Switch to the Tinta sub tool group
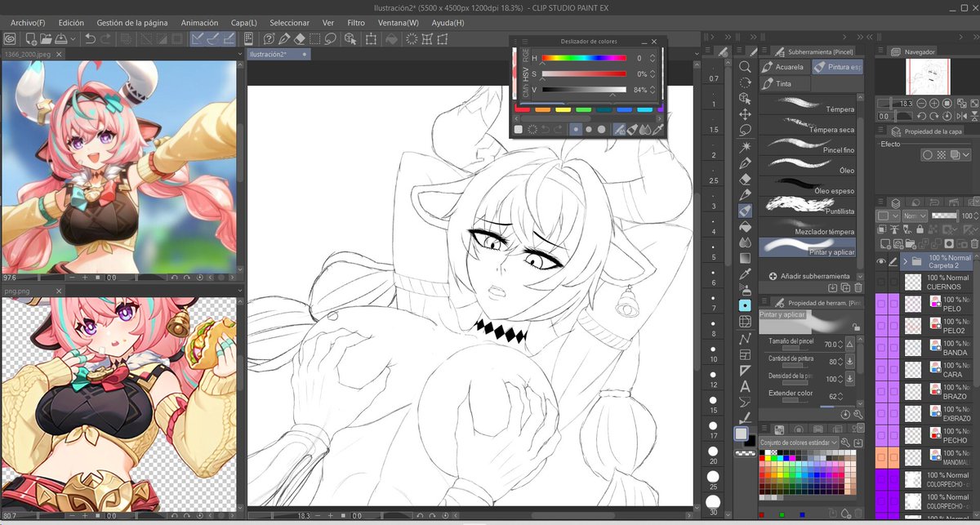This screenshot has width=980, height=525. pyautogui.click(x=785, y=83)
